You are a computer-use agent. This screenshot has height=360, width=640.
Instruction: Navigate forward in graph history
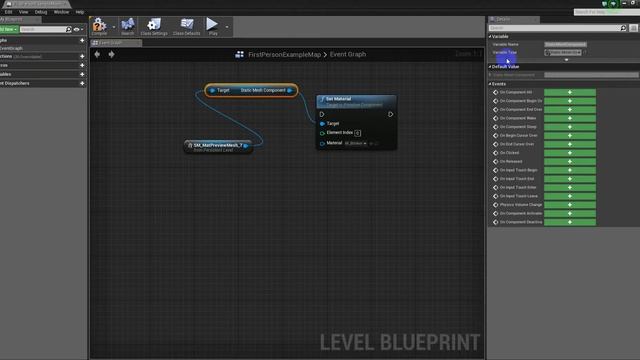pos(111,54)
